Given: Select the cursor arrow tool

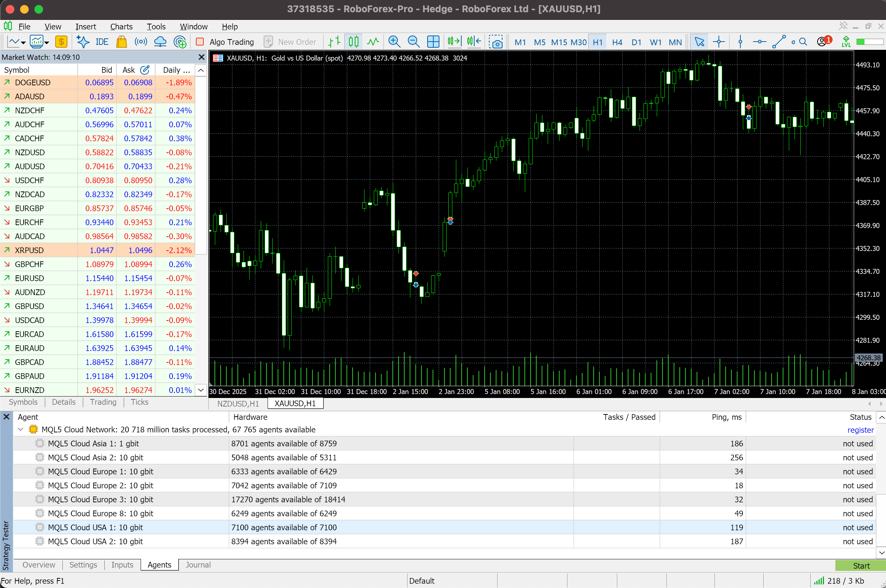Looking at the screenshot, I should [699, 42].
